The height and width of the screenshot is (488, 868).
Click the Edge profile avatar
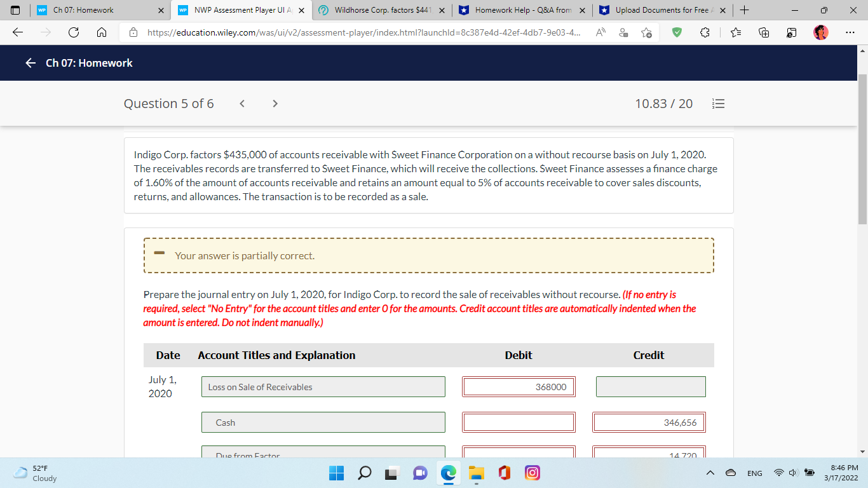[x=819, y=32]
